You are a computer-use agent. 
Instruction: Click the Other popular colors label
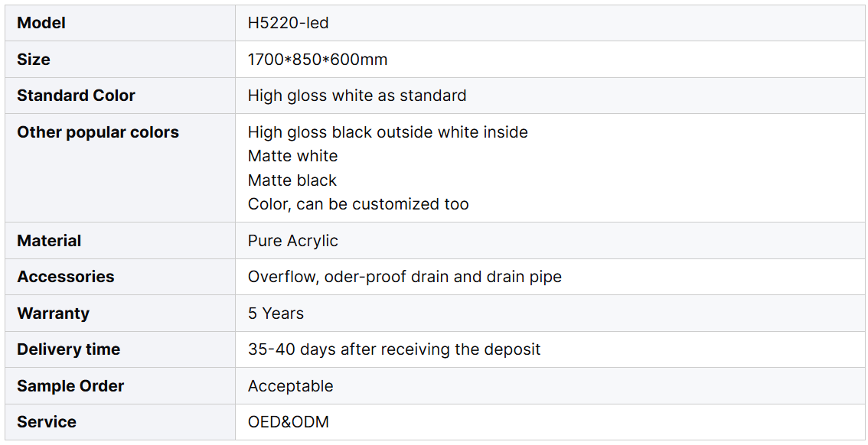pos(98,132)
